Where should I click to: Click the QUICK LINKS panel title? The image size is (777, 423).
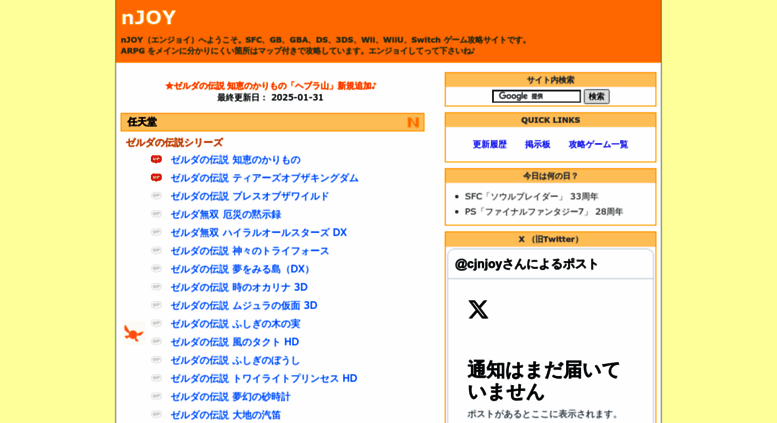point(550,120)
